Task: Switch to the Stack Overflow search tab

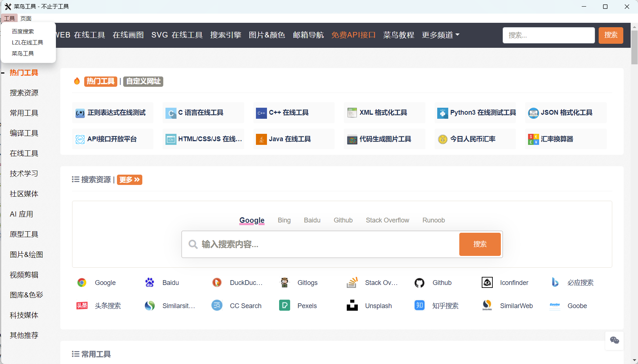Action: pos(387,220)
